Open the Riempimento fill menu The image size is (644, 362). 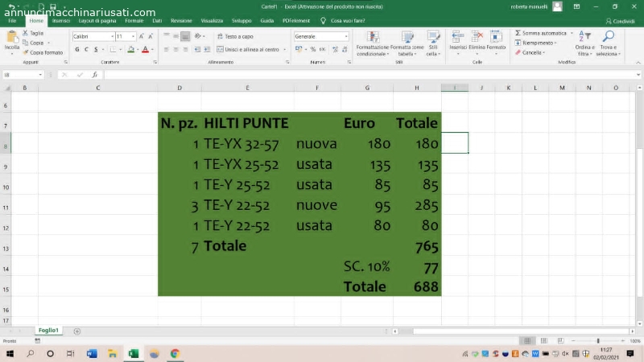[x=535, y=43]
